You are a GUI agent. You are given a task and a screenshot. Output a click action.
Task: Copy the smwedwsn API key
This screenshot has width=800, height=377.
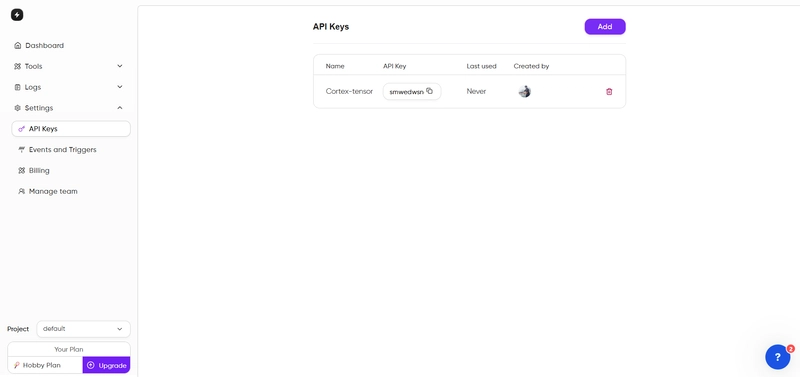pyautogui.click(x=430, y=91)
